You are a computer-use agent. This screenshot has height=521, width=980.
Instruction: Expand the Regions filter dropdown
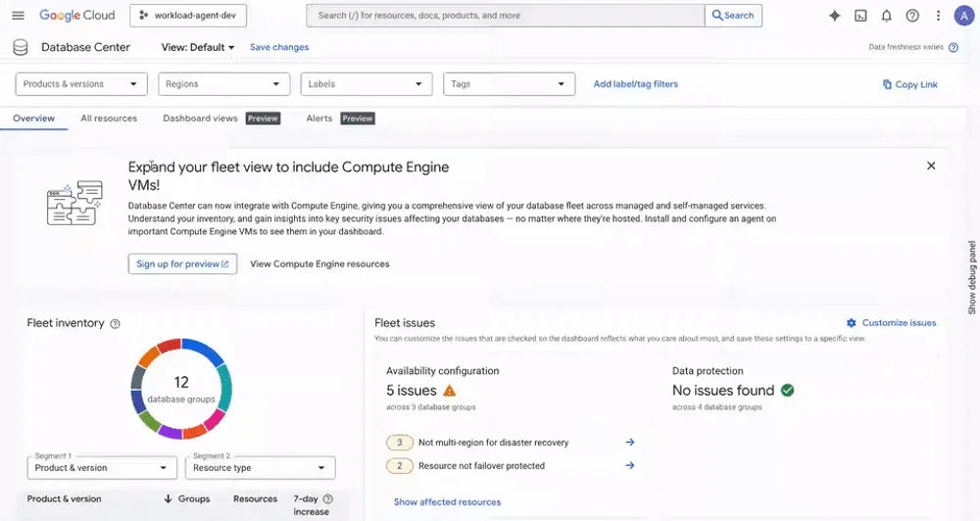click(x=223, y=84)
